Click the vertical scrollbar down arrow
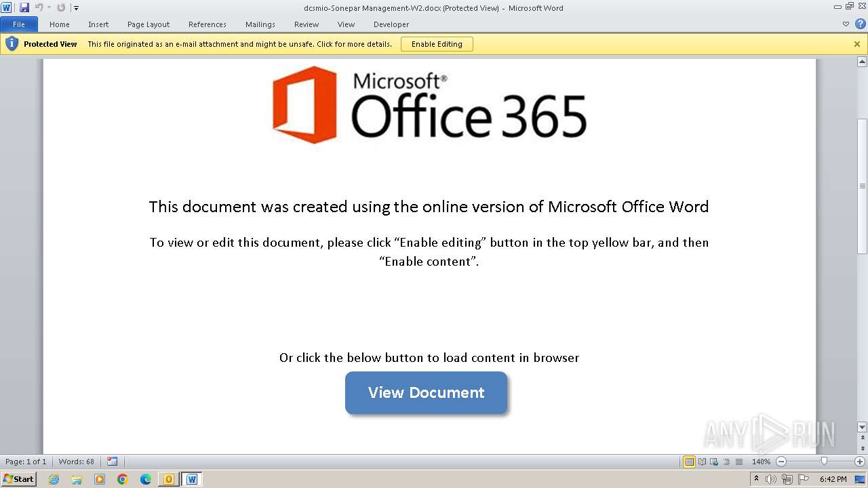 tap(862, 427)
